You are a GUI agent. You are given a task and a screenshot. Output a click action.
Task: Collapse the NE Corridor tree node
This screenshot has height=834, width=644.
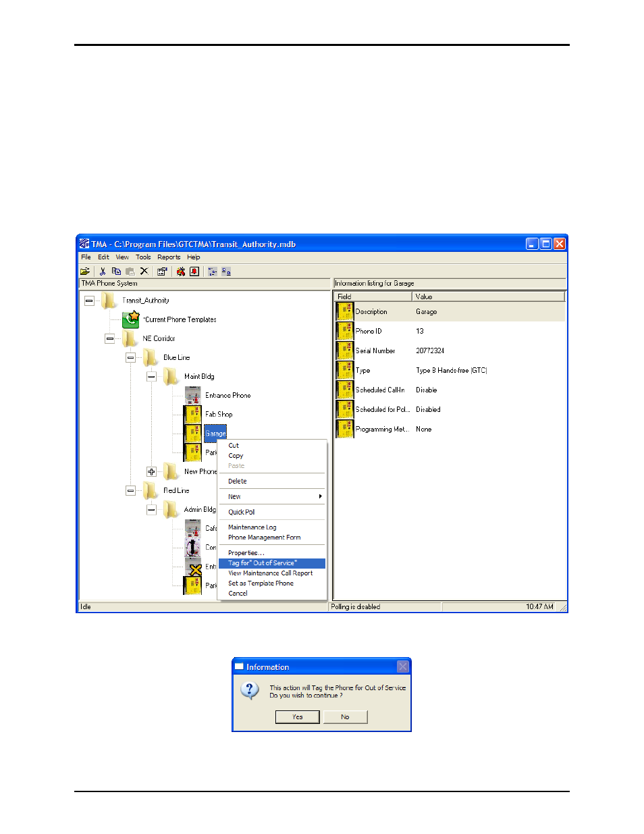[x=110, y=338]
